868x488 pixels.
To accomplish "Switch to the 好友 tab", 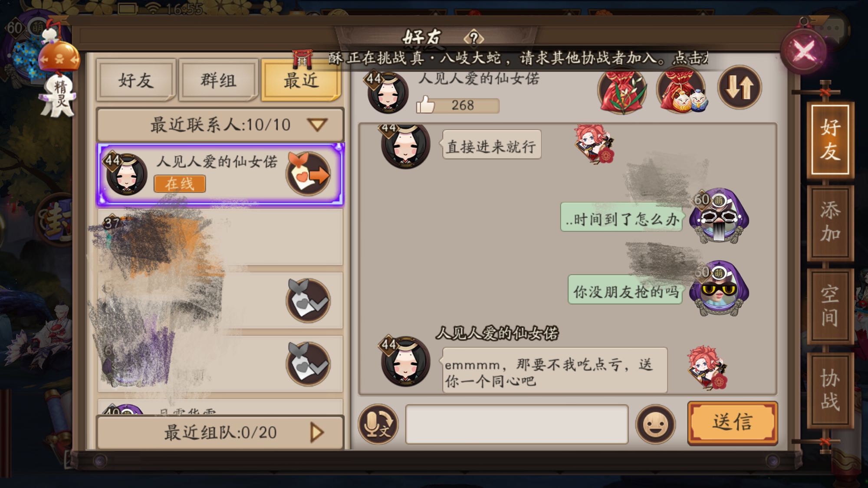I will tap(136, 80).
